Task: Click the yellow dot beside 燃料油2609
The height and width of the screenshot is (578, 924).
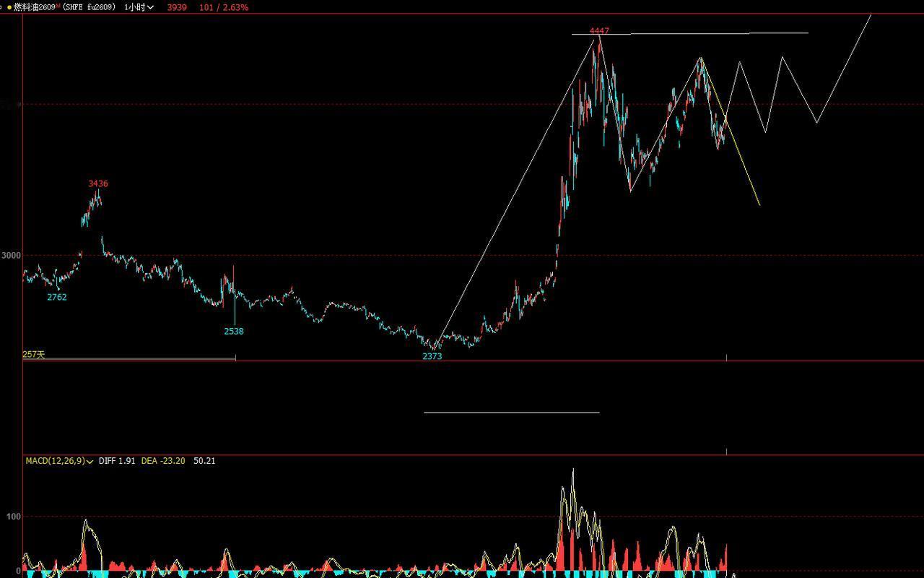Action: tap(9, 7)
